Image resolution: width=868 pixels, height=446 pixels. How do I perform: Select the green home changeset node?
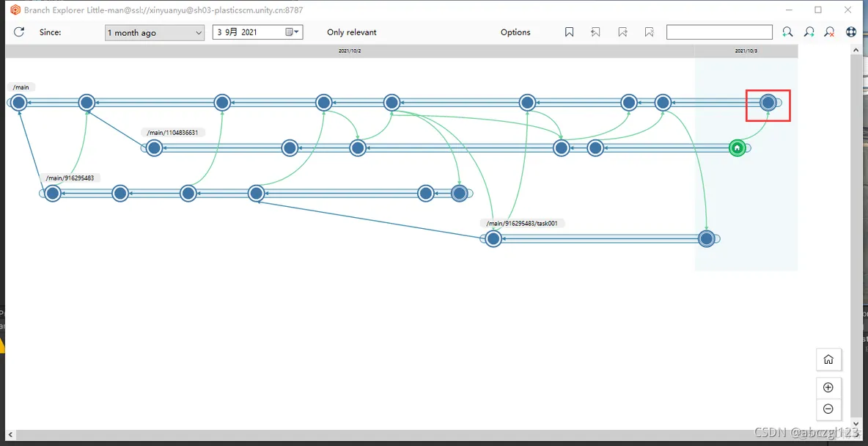[738, 148]
